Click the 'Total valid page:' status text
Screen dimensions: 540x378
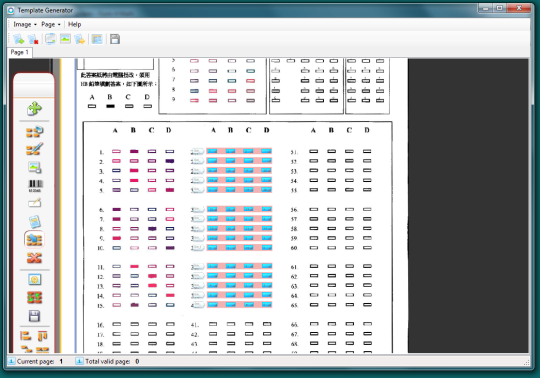pos(107,361)
